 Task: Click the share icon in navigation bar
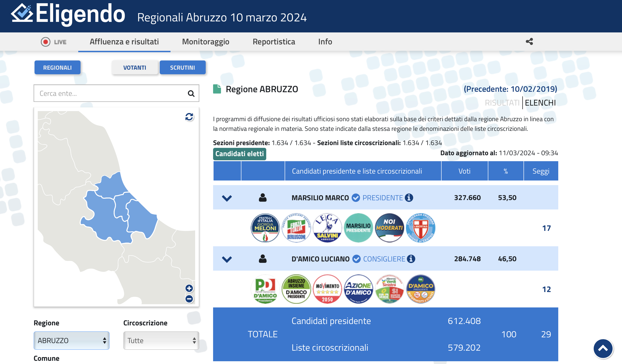click(x=529, y=41)
